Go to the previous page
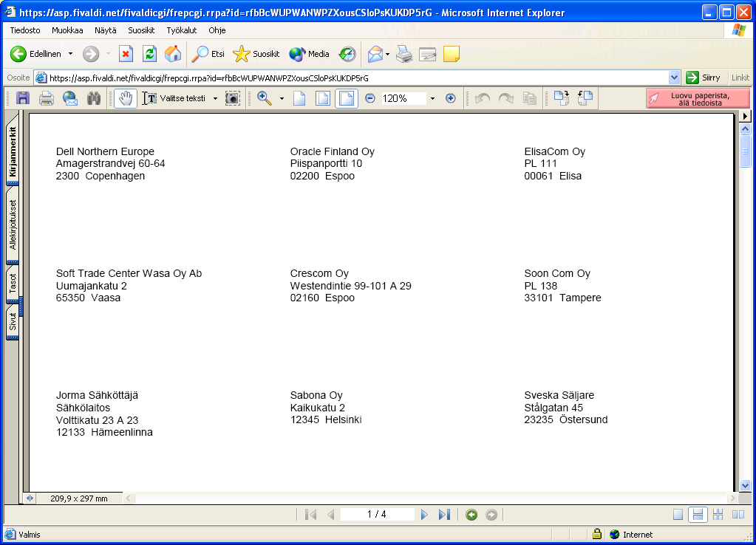This screenshot has width=756, height=545. (x=331, y=515)
